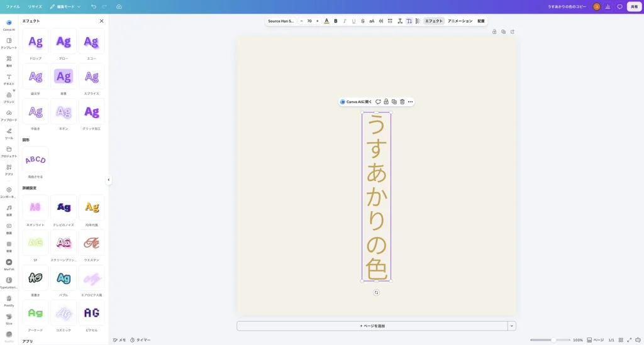Open the 編集モード editing mode dropdown

(x=65, y=6)
